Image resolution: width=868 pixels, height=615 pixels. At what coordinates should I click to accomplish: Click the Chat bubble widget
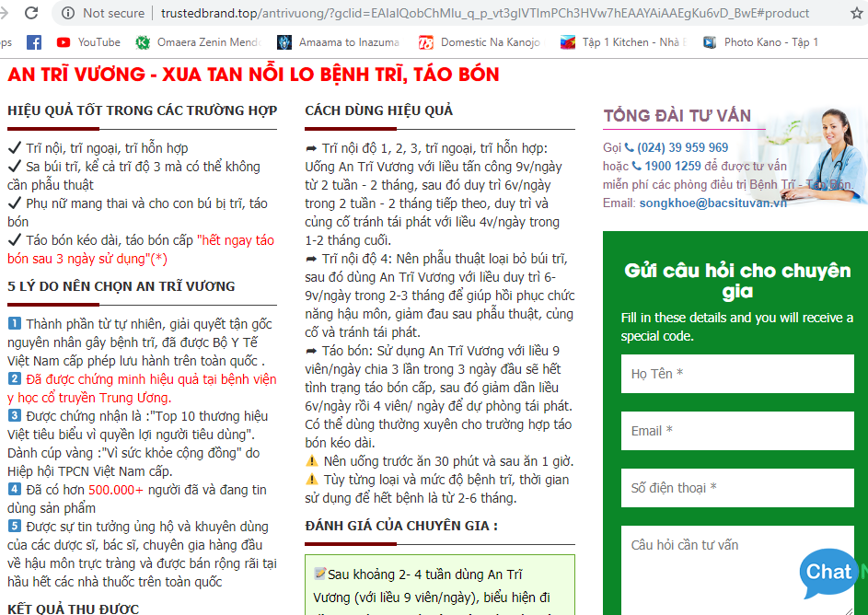(x=828, y=573)
